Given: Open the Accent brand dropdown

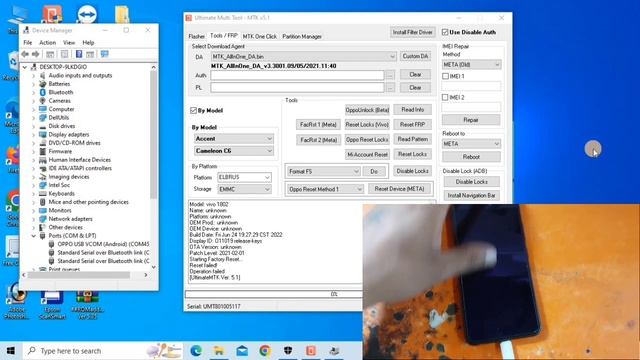Looking at the screenshot, I should 269,139.
